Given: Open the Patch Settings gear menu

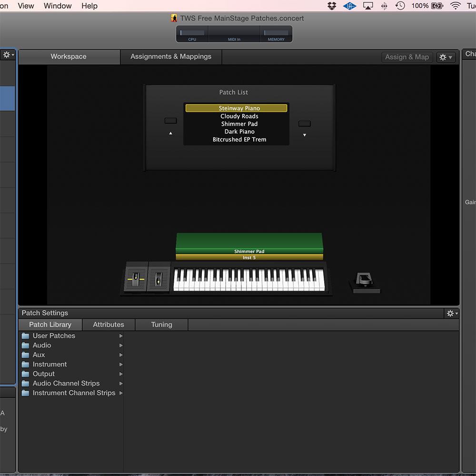Looking at the screenshot, I should (x=451, y=313).
